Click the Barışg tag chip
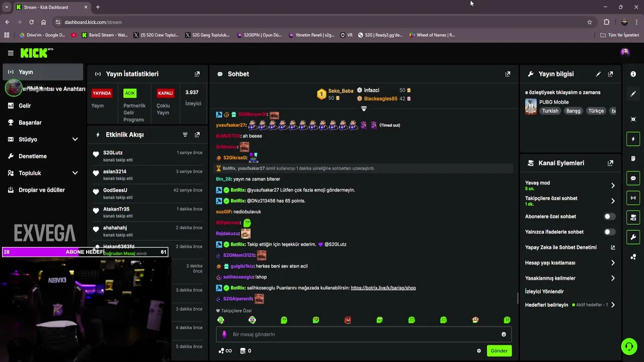644x362 pixels. click(573, 111)
